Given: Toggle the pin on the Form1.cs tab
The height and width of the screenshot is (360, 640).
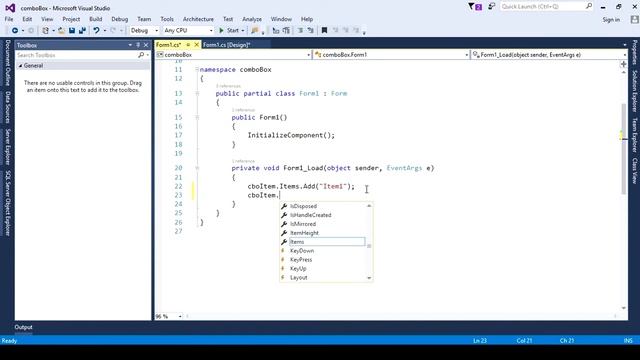Looking at the screenshot, I should (x=188, y=44).
